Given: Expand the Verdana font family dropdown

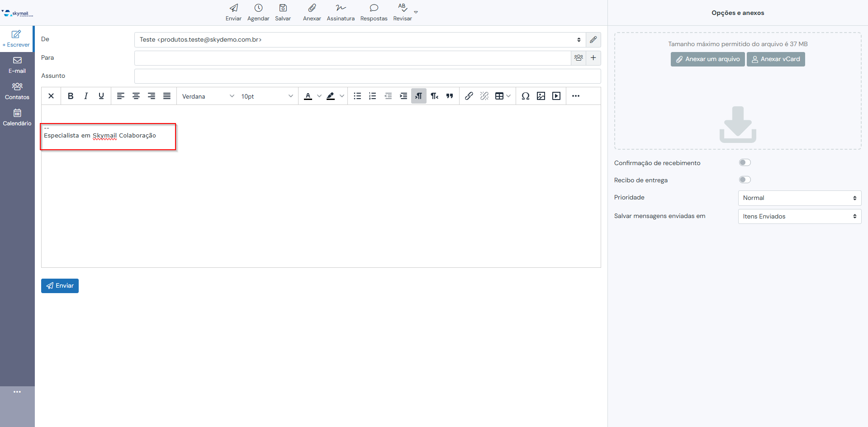Looking at the screenshot, I should (208, 96).
